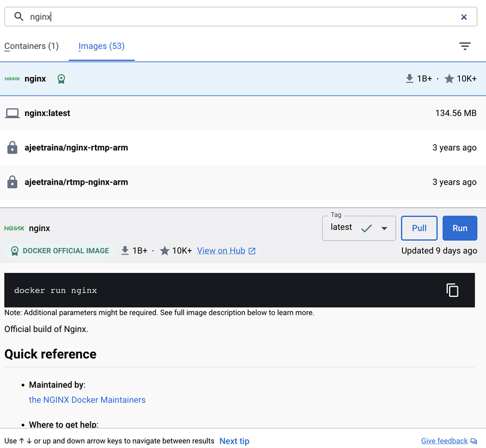Open the Tag dropdown showing latest

pos(359,228)
